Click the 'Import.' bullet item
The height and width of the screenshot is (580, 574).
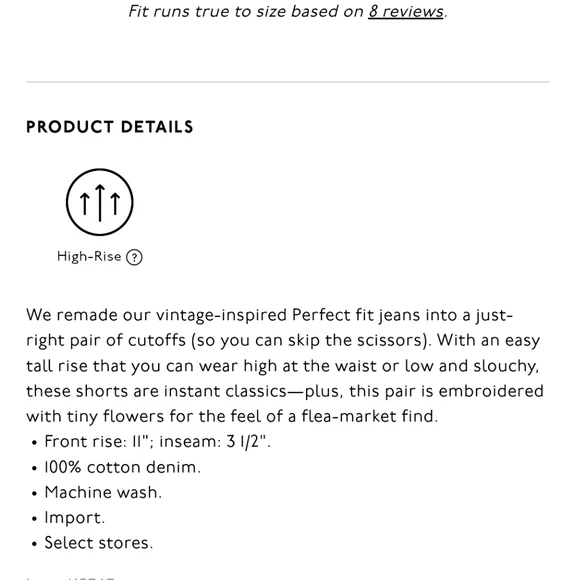[75, 518]
